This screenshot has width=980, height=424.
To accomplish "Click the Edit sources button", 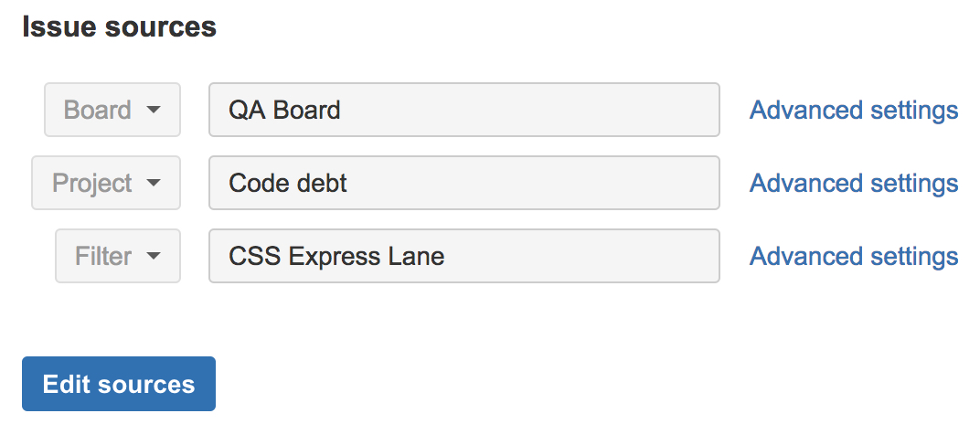I will [119, 384].
